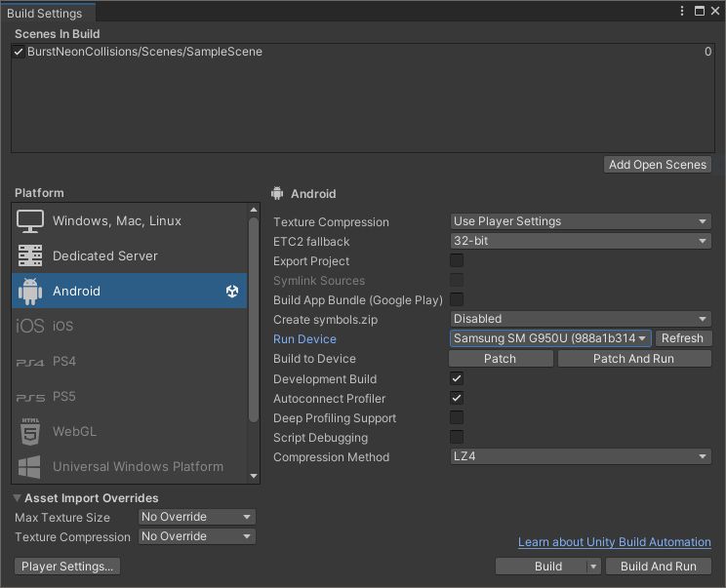Click the platform list scrollbar thumb
Image resolution: width=726 pixels, height=588 pixels.
[254, 320]
